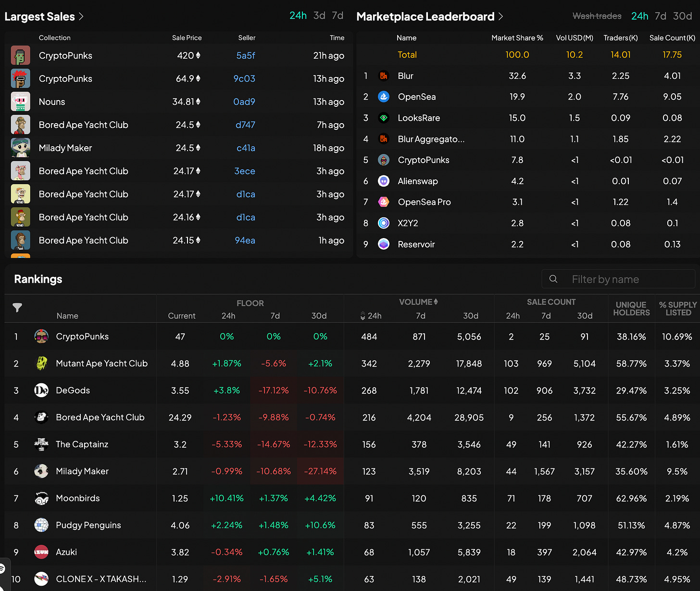
Task: Expand Largest Sales via chevron arrow
Action: point(81,16)
